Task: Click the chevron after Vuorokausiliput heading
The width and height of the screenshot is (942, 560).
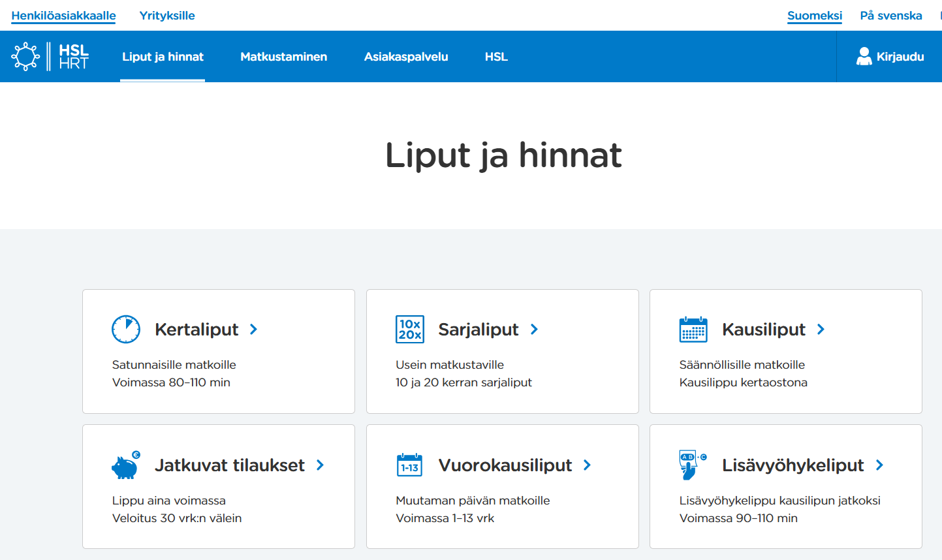Action: tap(588, 465)
